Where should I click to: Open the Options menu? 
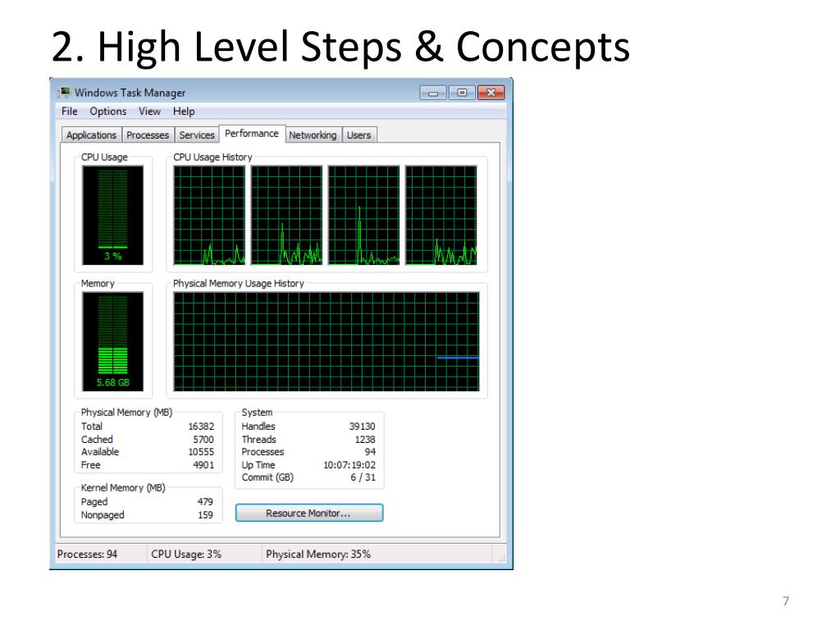tap(108, 112)
